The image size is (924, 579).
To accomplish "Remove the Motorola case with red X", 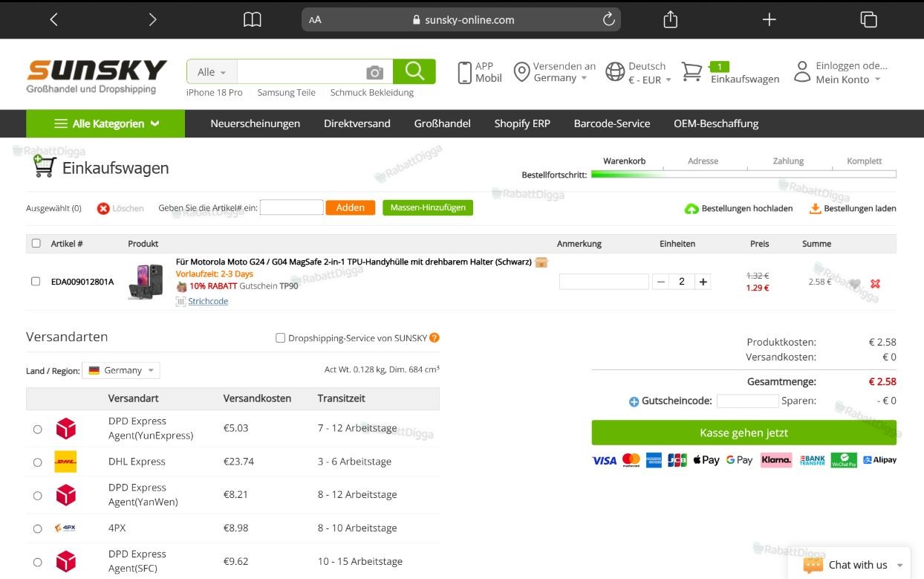I will pyautogui.click(x=875, y=284).
